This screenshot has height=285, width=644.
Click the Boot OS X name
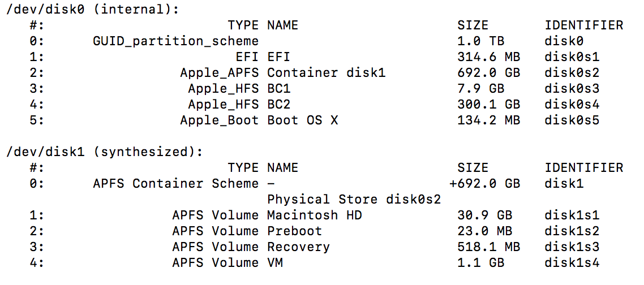[x=303, y=120]
